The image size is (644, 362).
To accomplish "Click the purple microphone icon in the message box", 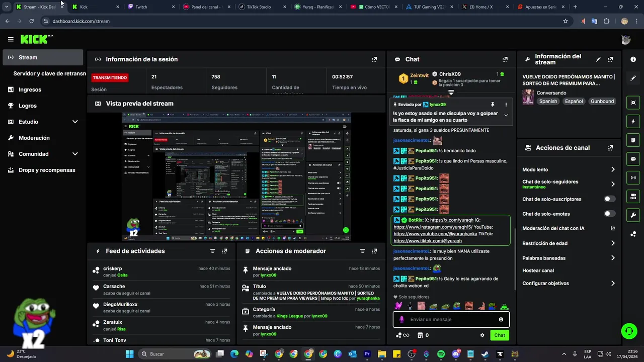I will pos(401,319).
